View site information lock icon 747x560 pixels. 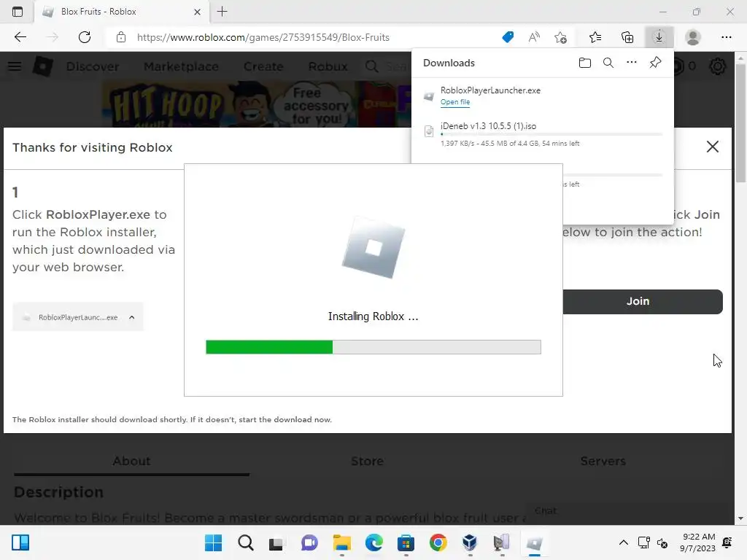coord(121,37)
